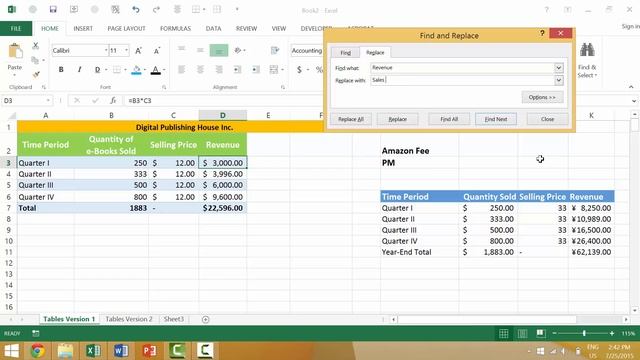Click the Save icon in quick access
Viewport: 640px width, 360px height.
53,9
